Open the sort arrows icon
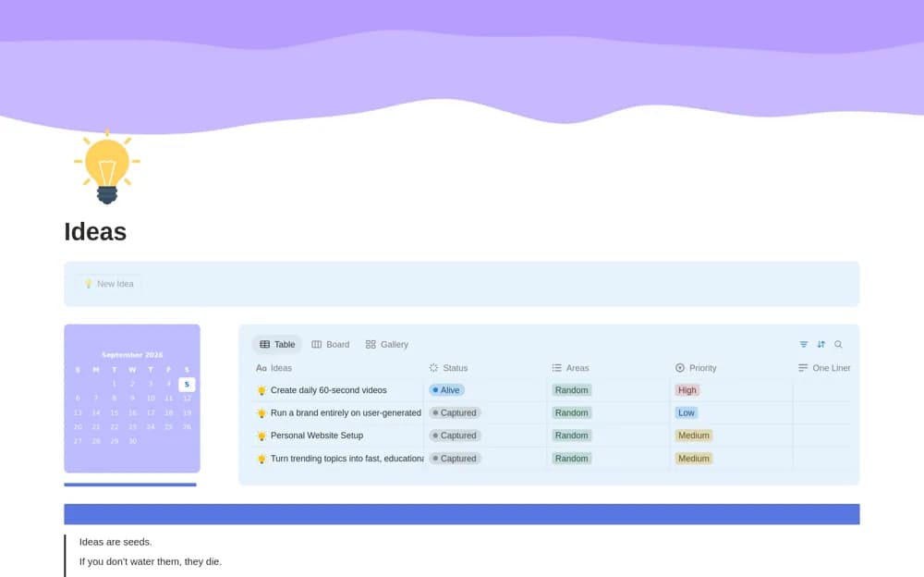 point(821,345)
